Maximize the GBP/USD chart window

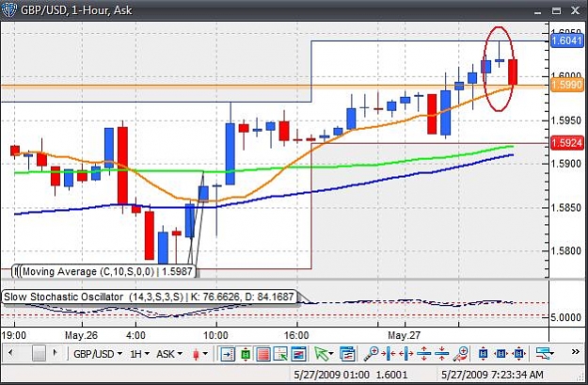point(557,10)
